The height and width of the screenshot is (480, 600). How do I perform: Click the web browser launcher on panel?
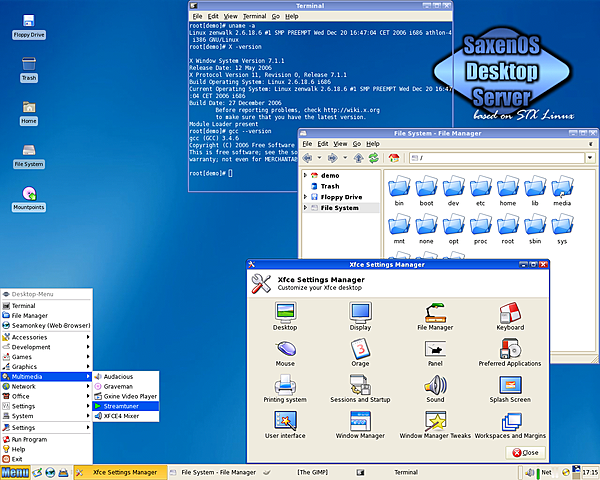50,473
